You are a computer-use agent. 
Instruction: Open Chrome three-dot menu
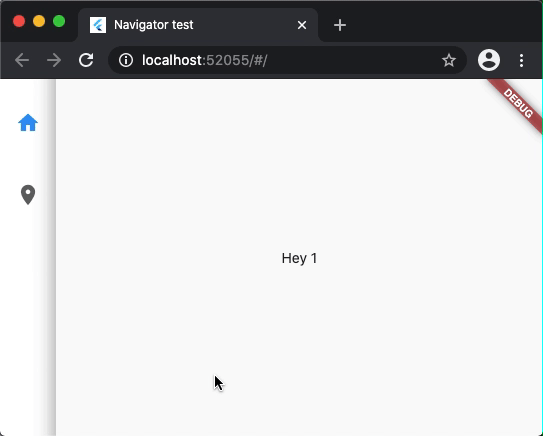point(521,60)
